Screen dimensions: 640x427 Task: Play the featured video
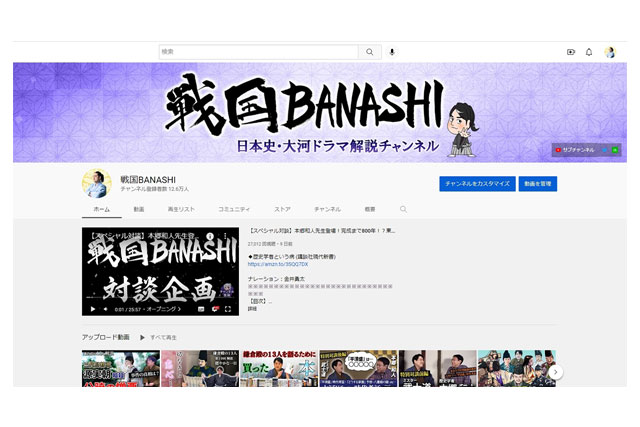click(x=93, y=309)
